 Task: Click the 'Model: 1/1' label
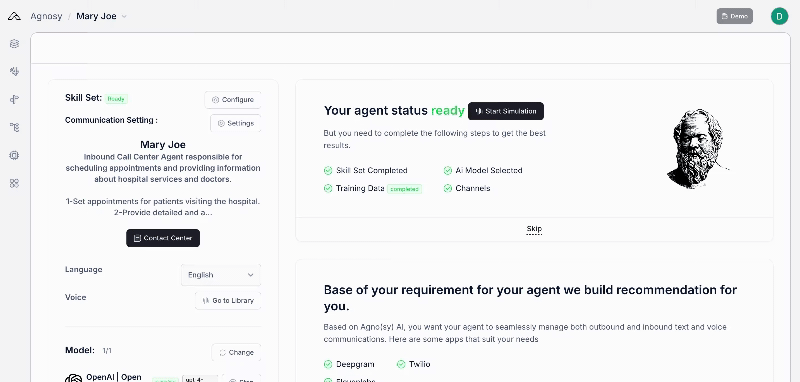[88, 350]
